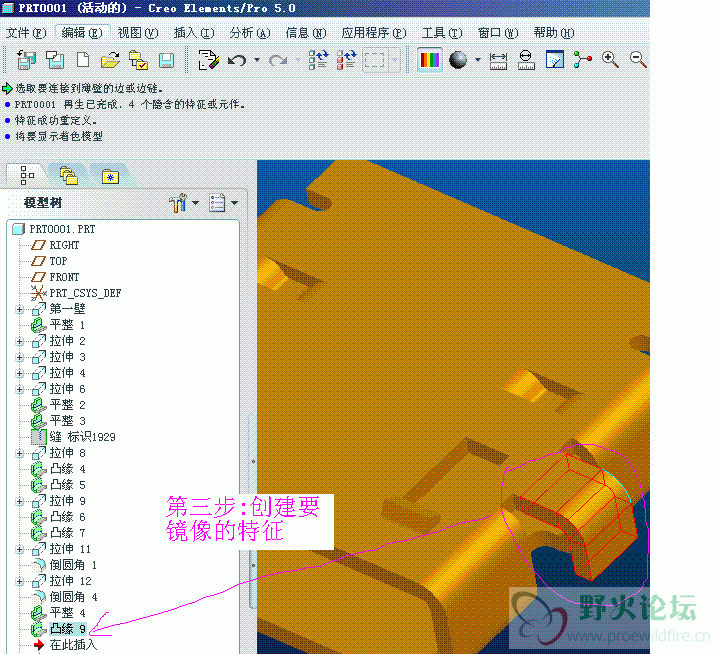Click the color spectrum display icon

click(x=430, y=60)
